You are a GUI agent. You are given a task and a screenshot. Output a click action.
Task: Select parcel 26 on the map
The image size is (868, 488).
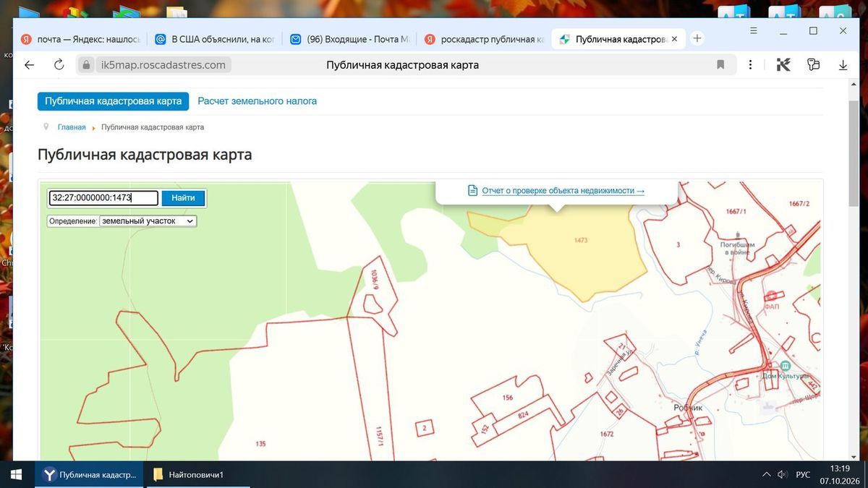pyautogui.click(x=619, y=412)
